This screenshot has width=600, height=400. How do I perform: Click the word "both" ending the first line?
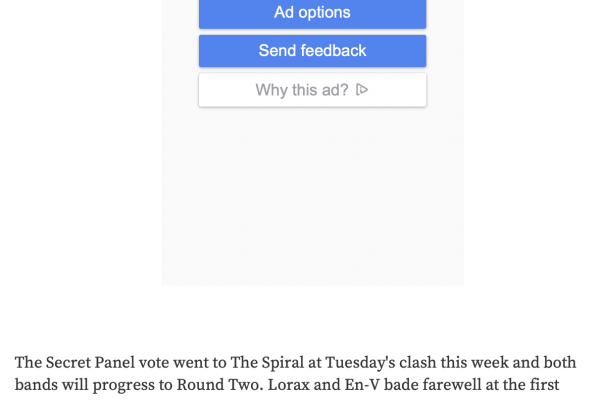coord(558,362)
